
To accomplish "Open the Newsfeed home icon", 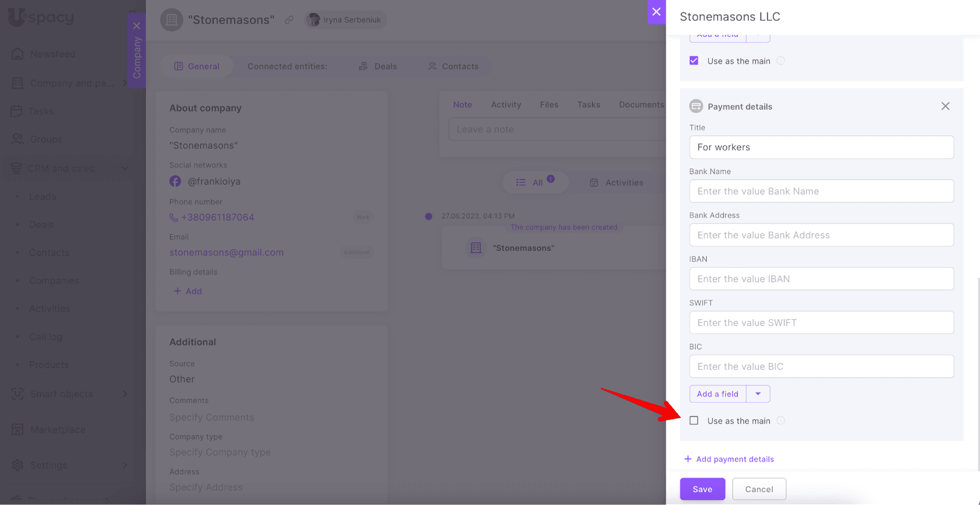I will (x=18, y=54).
